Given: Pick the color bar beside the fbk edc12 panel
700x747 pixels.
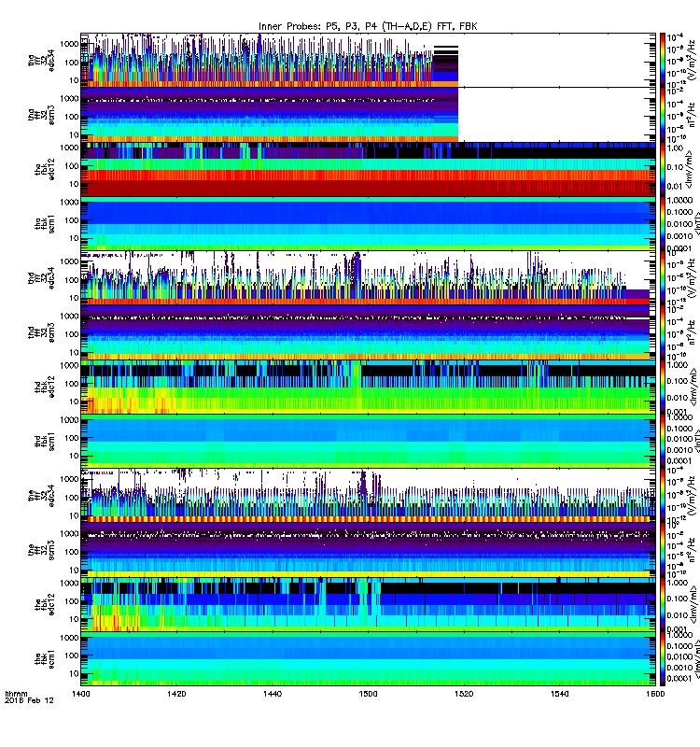Looking at the screenshot, I should click(662, 604).
